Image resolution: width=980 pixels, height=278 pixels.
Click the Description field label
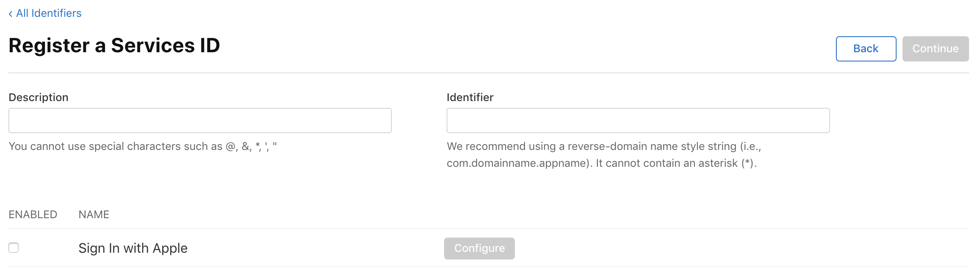pos(38,97)
